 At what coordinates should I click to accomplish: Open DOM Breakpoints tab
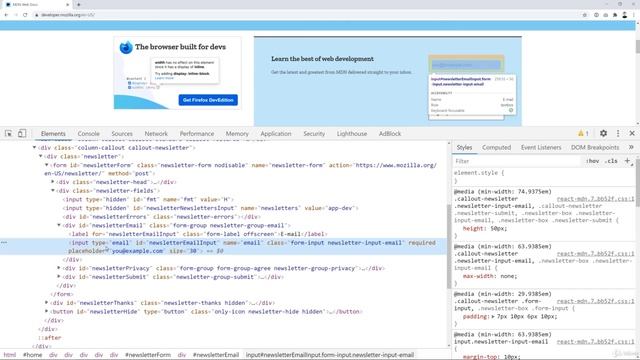(x=595, y=147)
